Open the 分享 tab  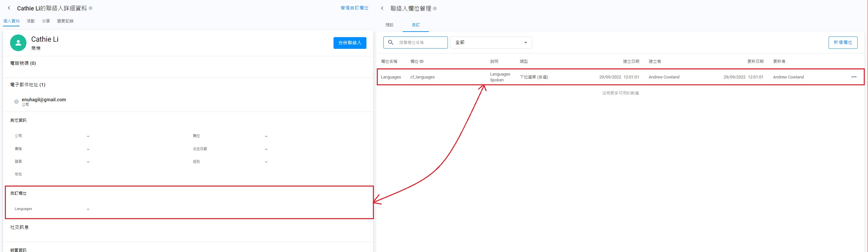46,21
